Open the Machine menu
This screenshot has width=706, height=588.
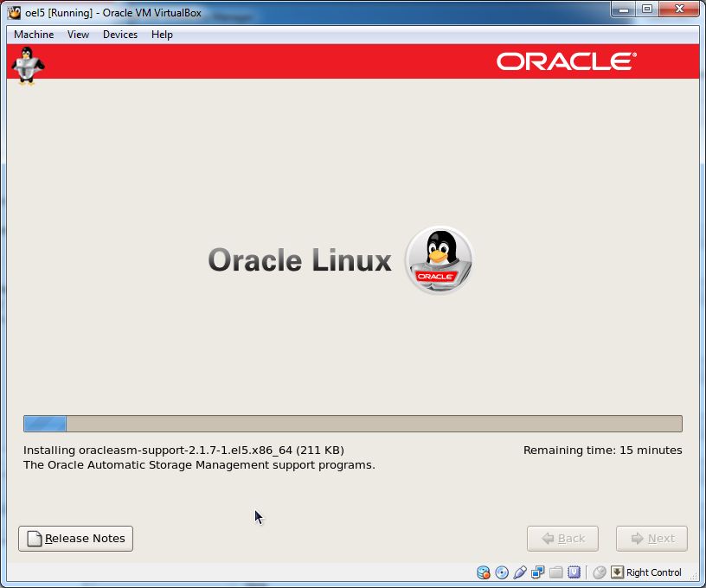coord(34,35)
